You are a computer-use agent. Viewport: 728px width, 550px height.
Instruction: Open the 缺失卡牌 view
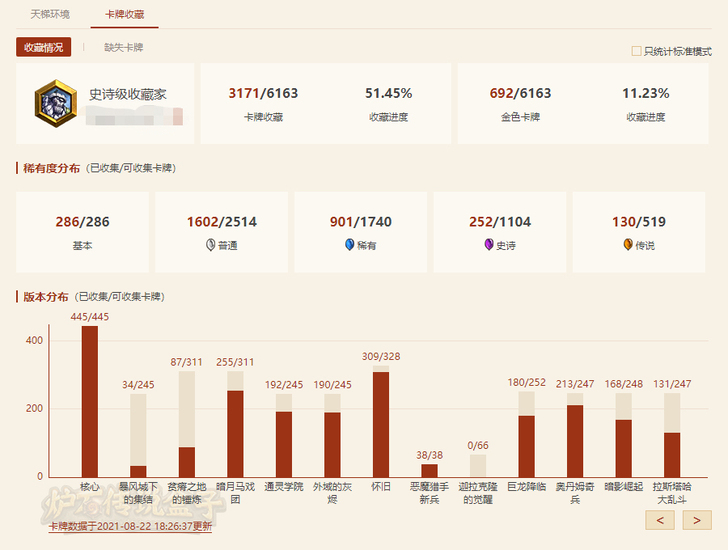pos(124,47)
